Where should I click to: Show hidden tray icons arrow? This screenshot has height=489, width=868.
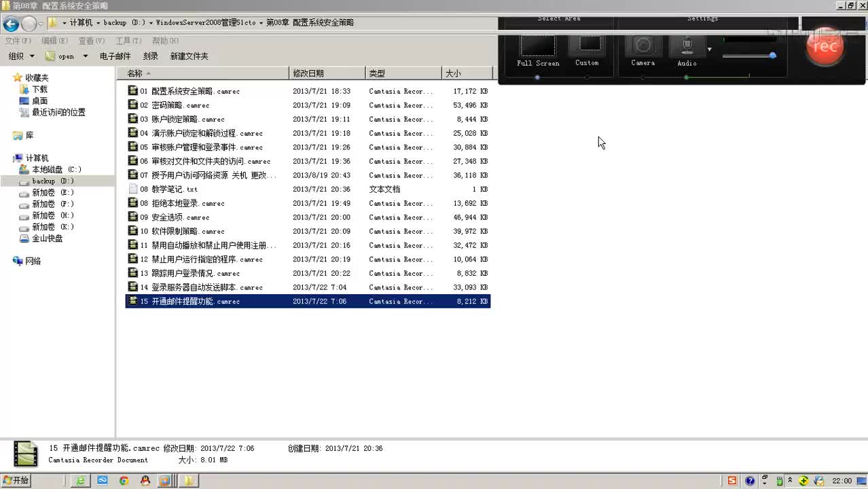[789, 480]
